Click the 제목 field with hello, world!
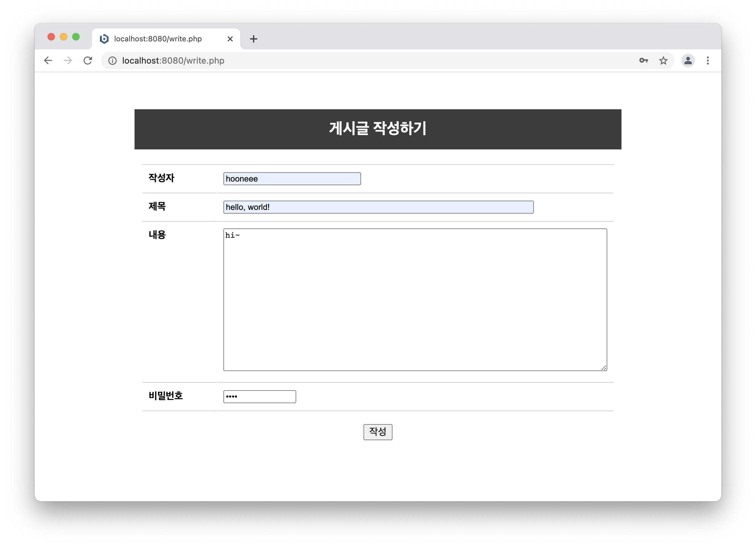Screen dimensions: 756x547 378,207
